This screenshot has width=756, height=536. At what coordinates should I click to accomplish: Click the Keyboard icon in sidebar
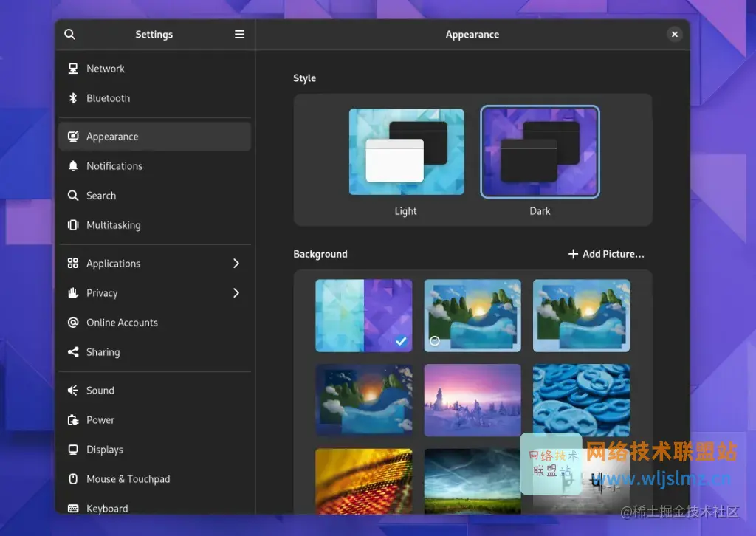click(73, 508)
